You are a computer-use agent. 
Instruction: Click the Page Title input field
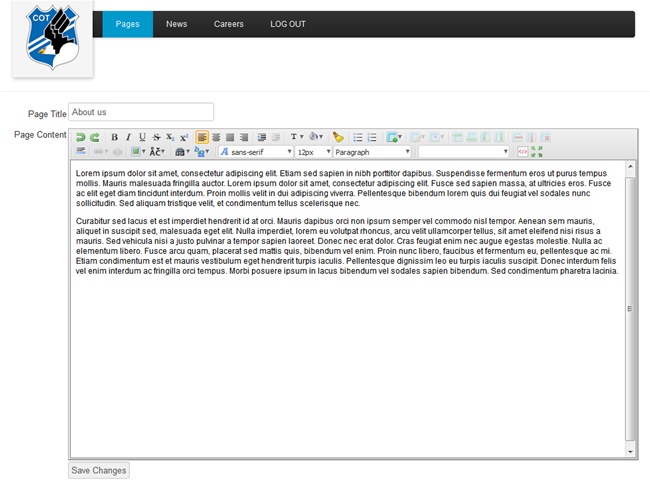coord(141,112)
